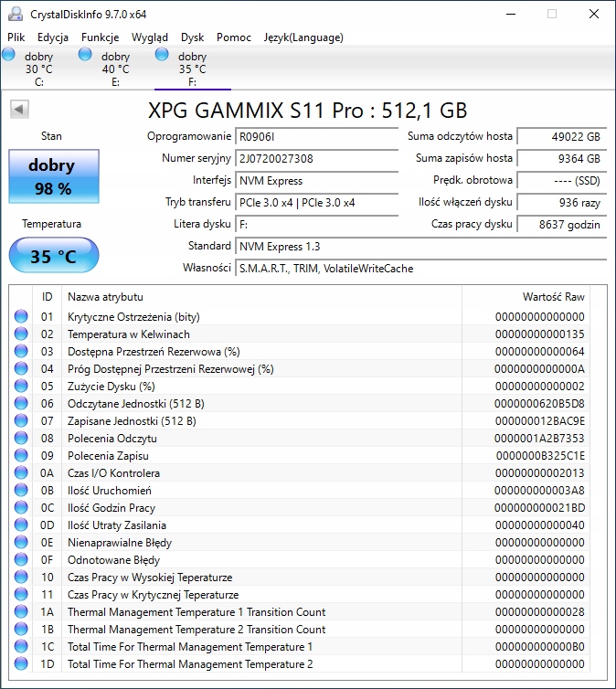
Task: Select drive C: status orb icon
Action: [x=9, y=55]
